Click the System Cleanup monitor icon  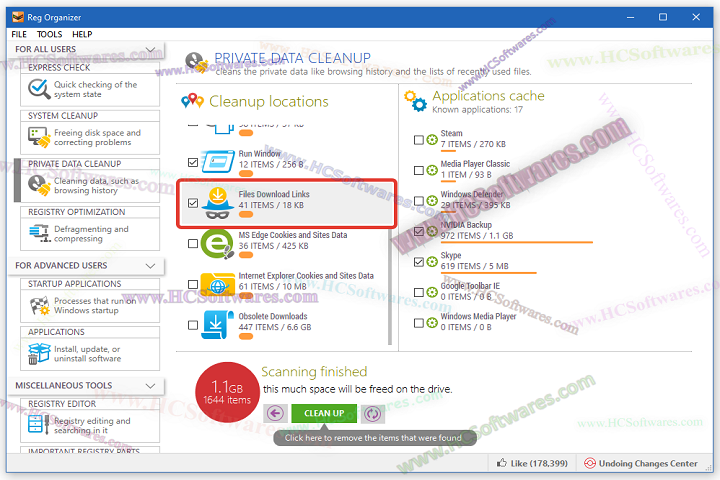click(39, 137)
